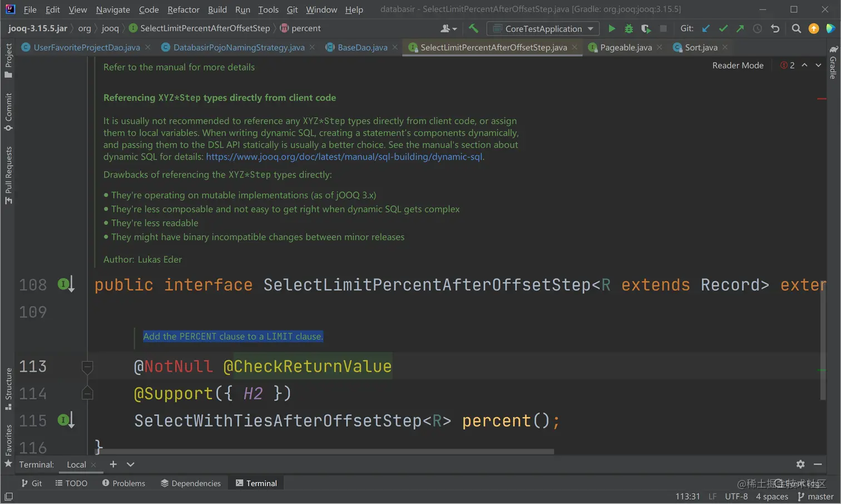841x504 pixels.
Task: Open the master Git branch popup
Action: tap(815, 496)
